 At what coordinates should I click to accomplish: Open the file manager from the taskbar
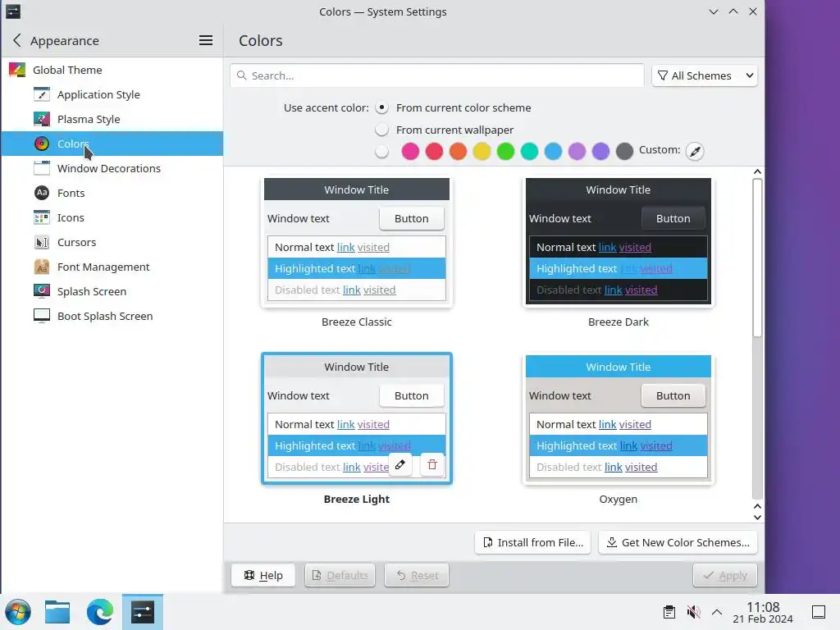tap(57, 612)
